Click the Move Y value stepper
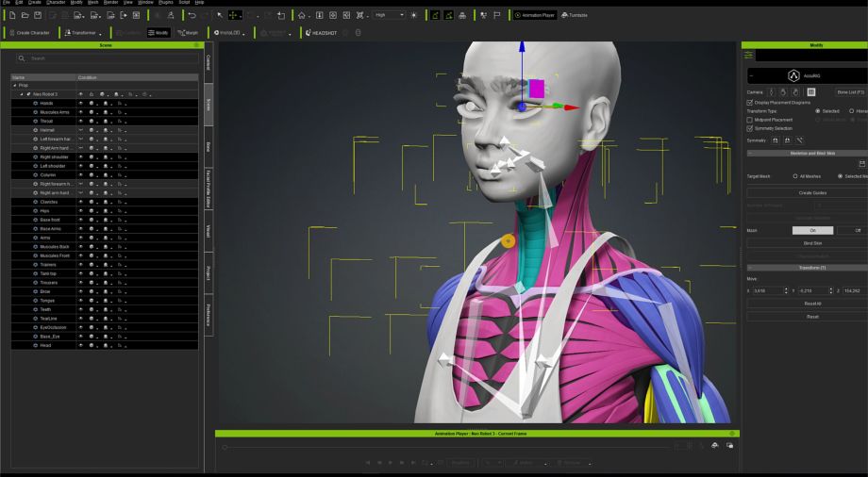 tap(830, 290)
